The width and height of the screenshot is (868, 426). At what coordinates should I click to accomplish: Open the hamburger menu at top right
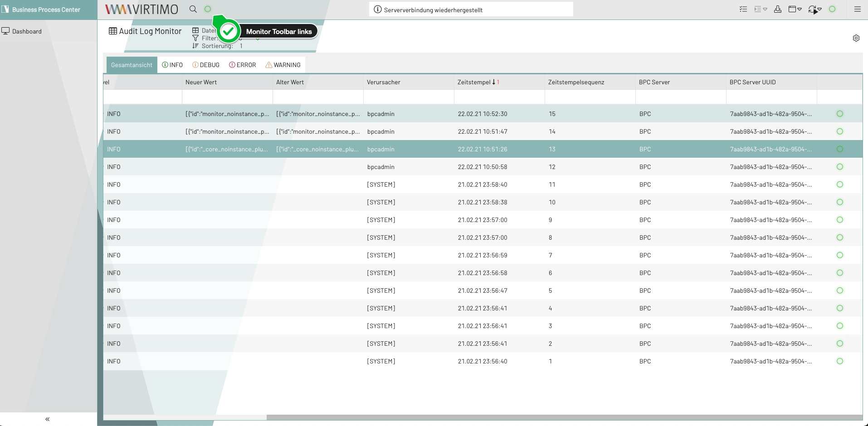(x=858, y=9)
